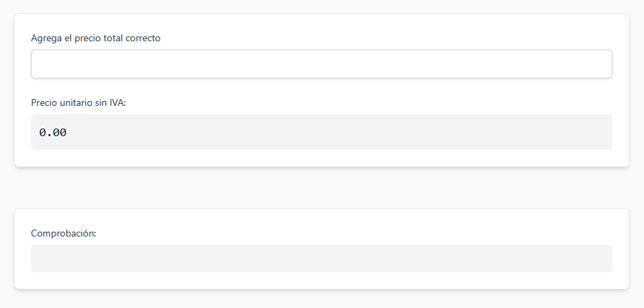Click the blank background between the two cards
This screenshot has height=308, width=644.
[321, 188]
